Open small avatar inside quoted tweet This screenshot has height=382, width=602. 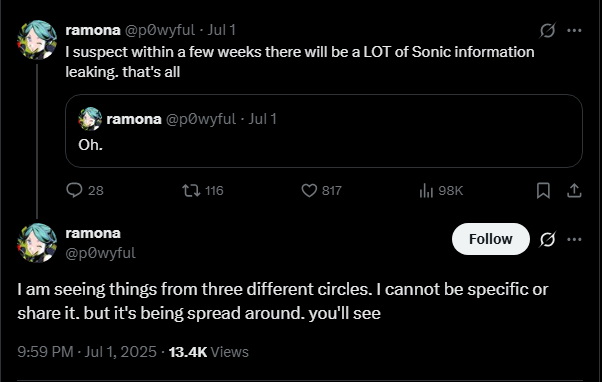tap(90, 119)
